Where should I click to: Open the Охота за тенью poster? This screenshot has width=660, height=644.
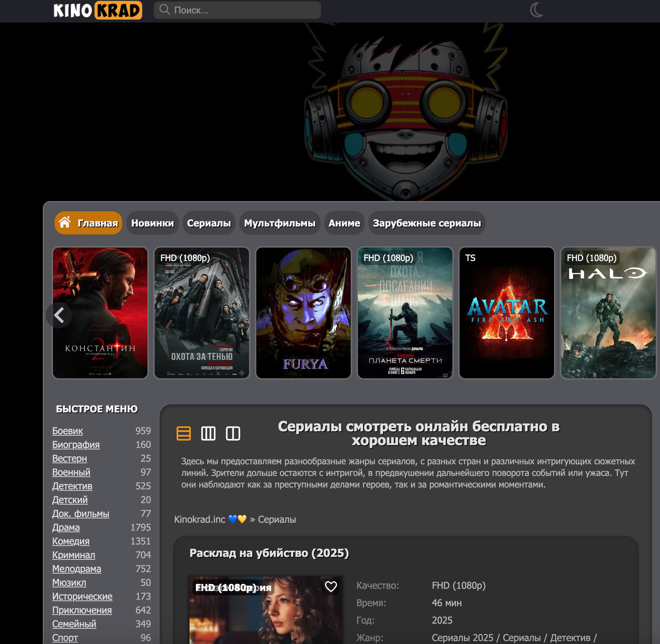point(202,313)
